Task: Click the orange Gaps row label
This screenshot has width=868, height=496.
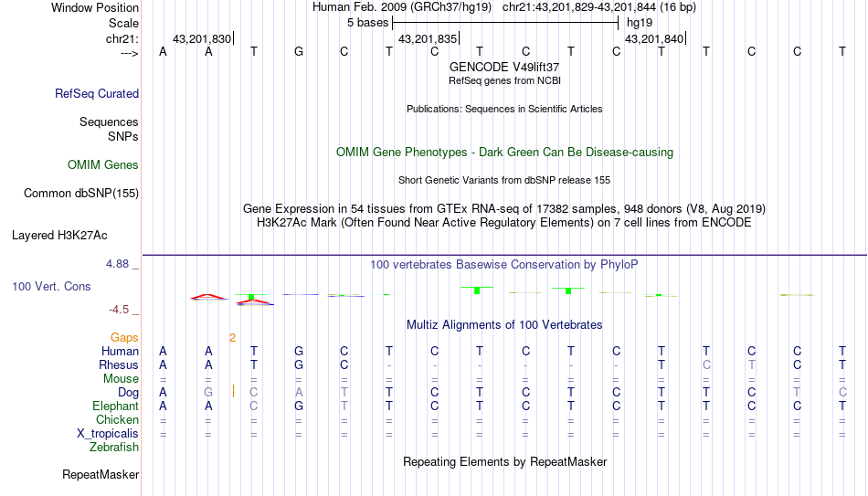Action: click(124, 338)
